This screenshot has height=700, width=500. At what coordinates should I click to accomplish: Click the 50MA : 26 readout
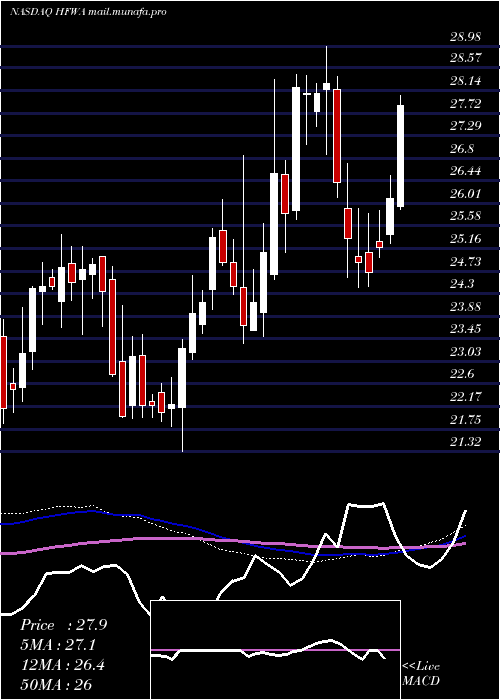tap(56, 684)
